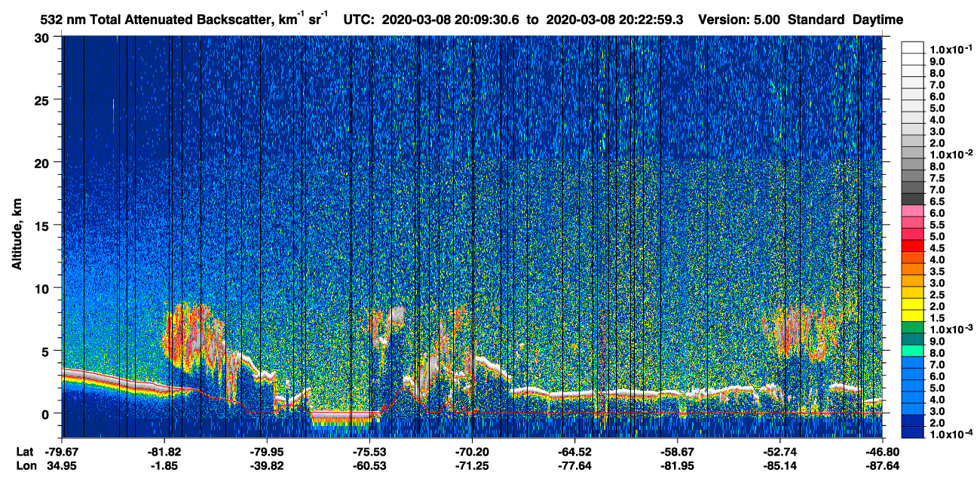Click longitude value "-60.53"
This screenshot has height=503, width=980.
tap(369, 465)
